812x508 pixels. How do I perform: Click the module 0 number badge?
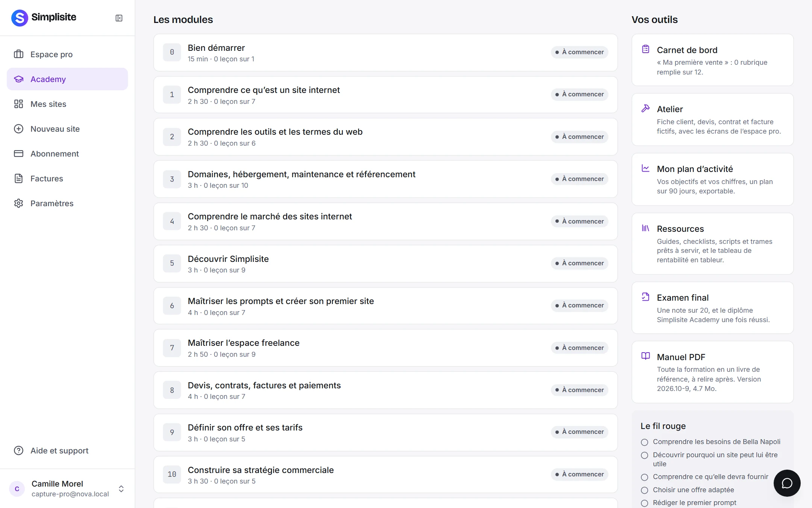[x=172, y=52]
